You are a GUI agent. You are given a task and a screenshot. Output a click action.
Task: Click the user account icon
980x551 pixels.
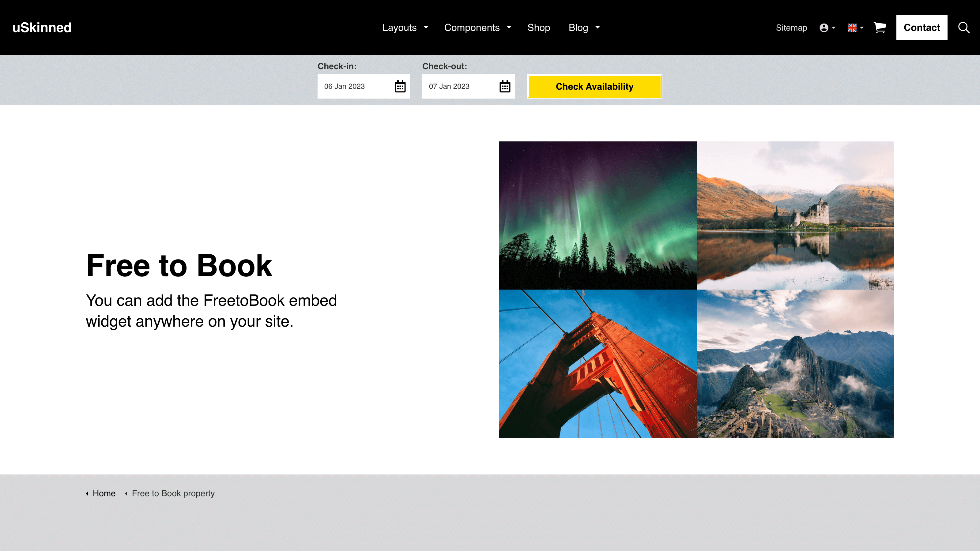point(824,28)
